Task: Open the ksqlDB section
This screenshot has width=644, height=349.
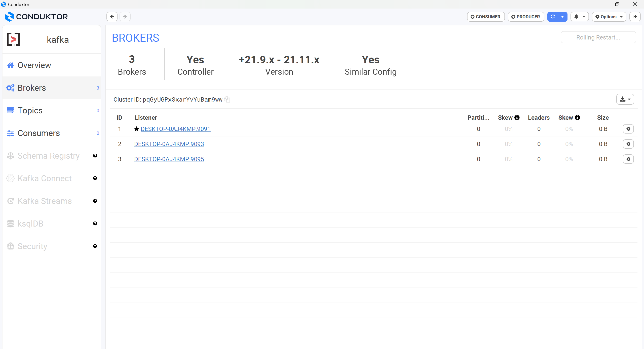Action: [30, 224]
